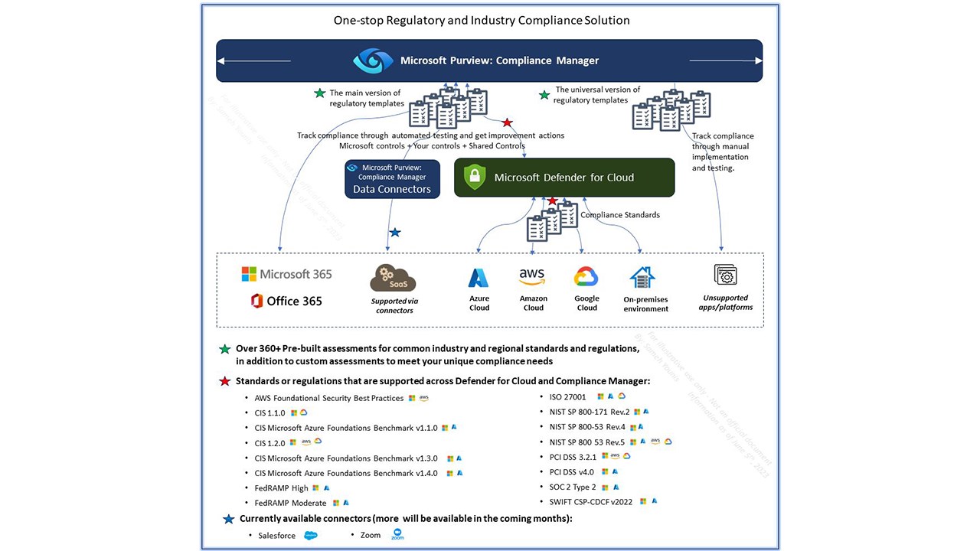Click the 'PCI DSS 3.2.1' entry

coord(572,457)
